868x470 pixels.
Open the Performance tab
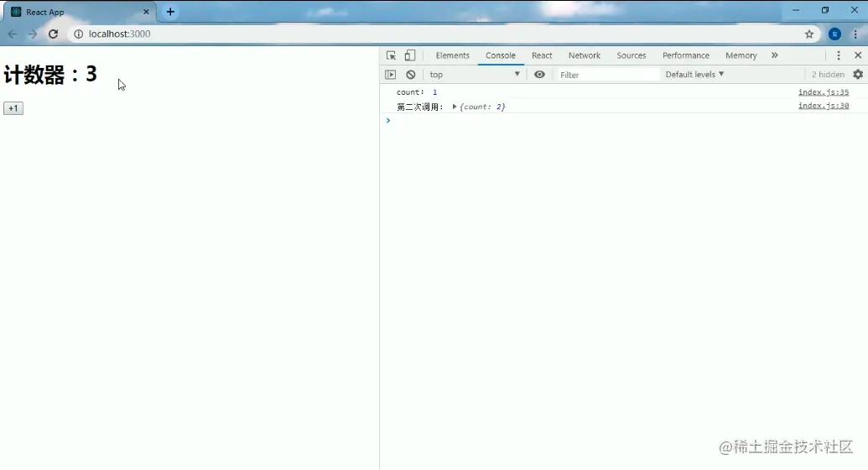point(685,55)
